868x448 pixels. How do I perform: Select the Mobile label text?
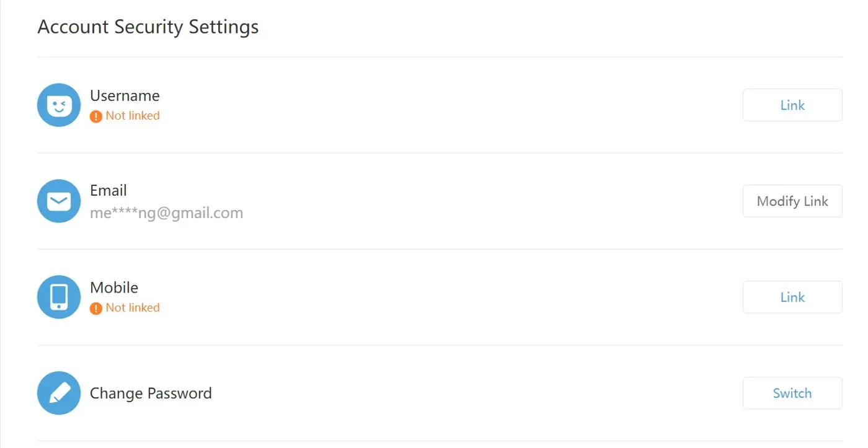pyautogui.click(x=114, y=288)
